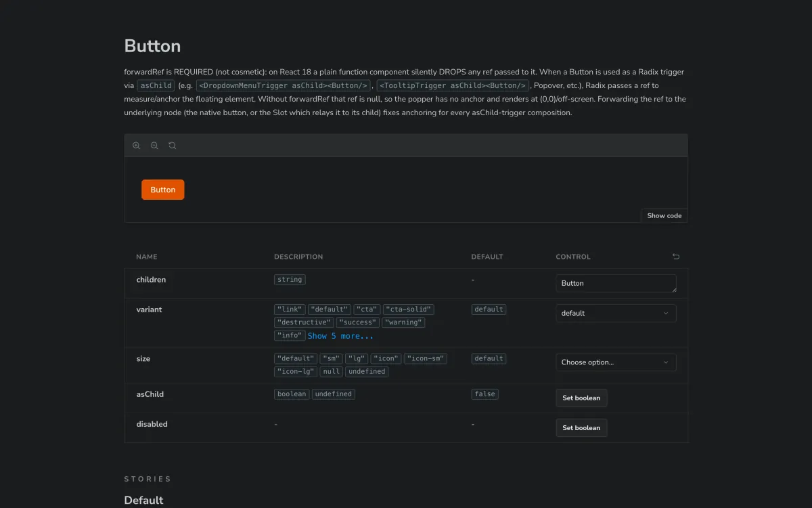Click the "sm" size value

point(331,358)
